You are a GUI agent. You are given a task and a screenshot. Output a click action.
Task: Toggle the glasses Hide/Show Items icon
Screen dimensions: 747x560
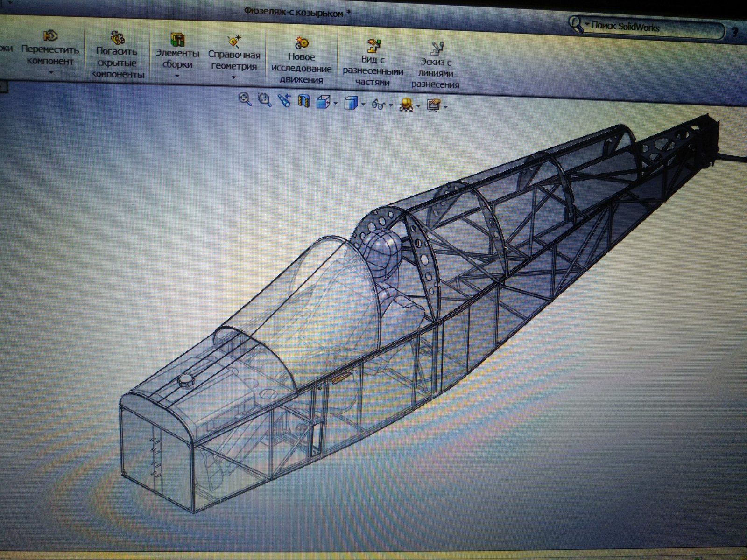coord(378,105)
